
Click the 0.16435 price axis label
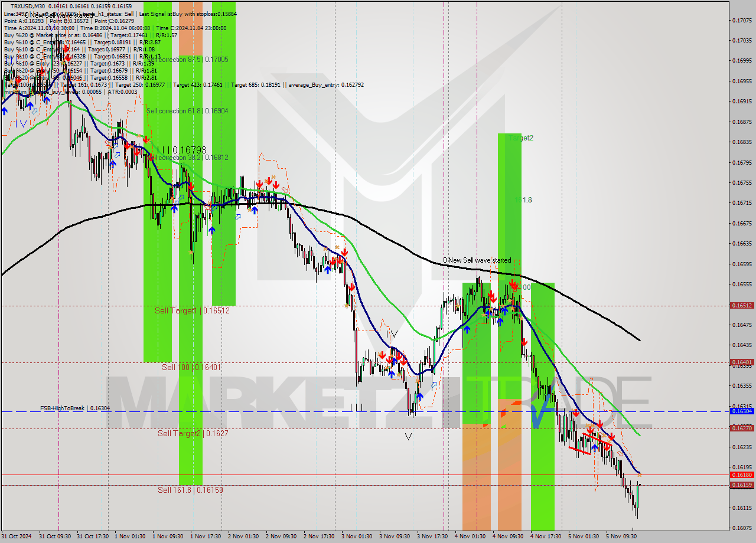coord(742,345)
